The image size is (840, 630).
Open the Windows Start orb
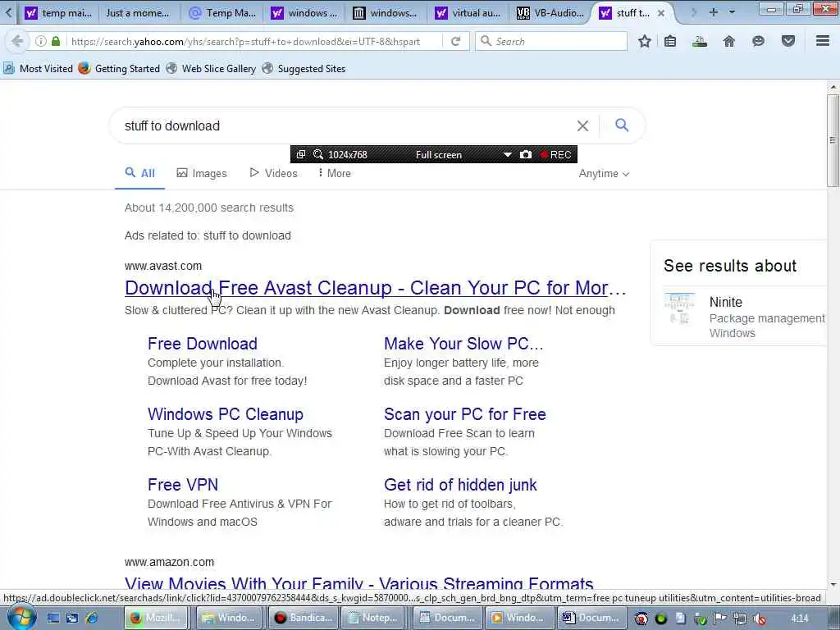pyautogui.click(x=21, y=618)
